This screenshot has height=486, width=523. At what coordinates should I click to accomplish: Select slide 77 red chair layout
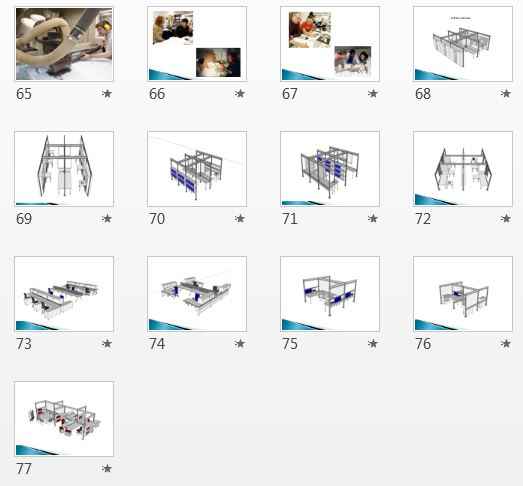(64, 419)
